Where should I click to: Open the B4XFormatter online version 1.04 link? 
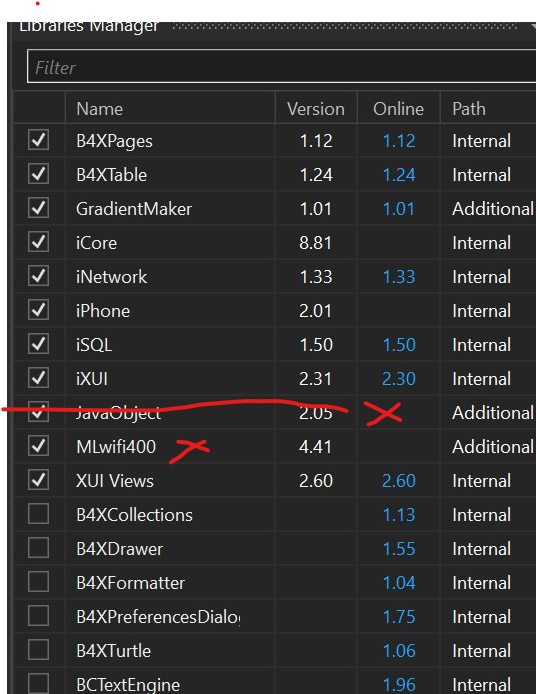coord(399,583)
